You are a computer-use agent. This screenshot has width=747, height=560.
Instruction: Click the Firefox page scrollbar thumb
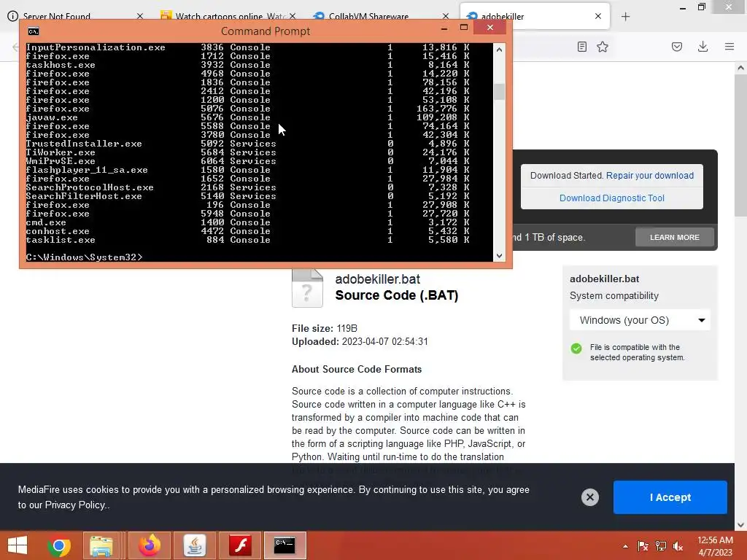pyautogui.click(x=740, y=145)
